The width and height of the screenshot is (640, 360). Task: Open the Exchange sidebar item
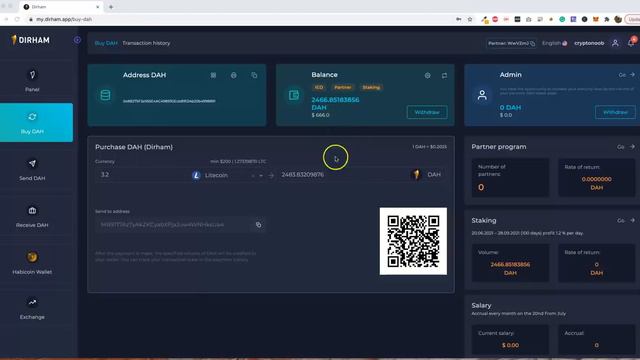click(32, 309)
